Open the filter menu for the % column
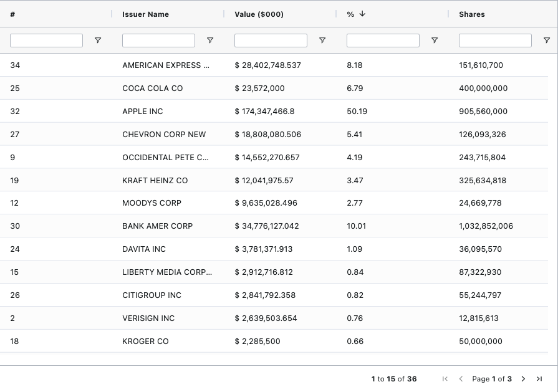This screenshot has width=558, height=392. tap(434, 40)
